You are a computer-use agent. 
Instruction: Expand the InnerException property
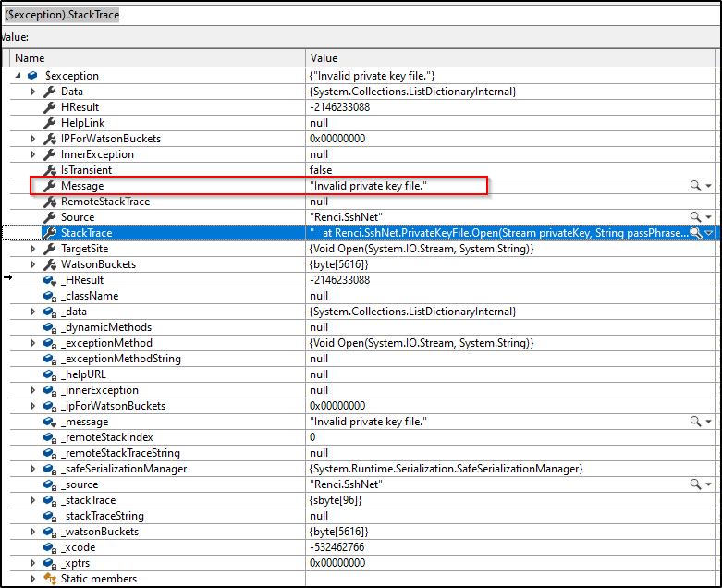(x=33, y=154)
